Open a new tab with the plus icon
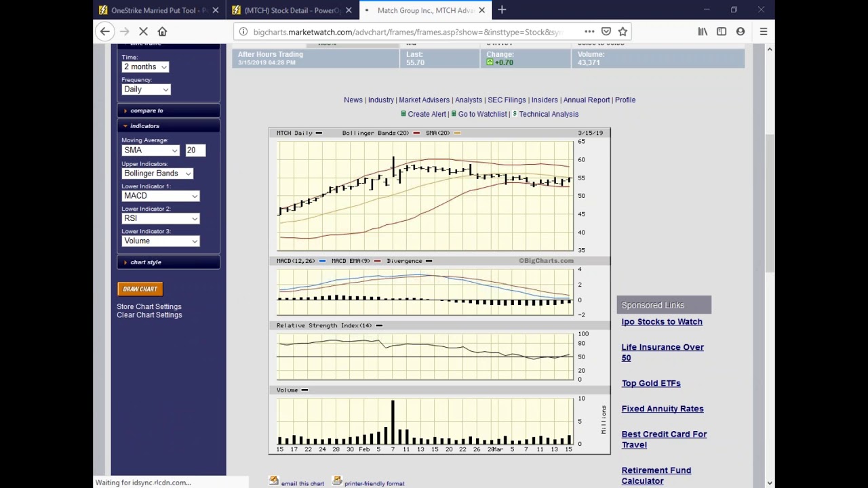Image resolution: width=868 pixels, height=488 pixels. [502, 10]
